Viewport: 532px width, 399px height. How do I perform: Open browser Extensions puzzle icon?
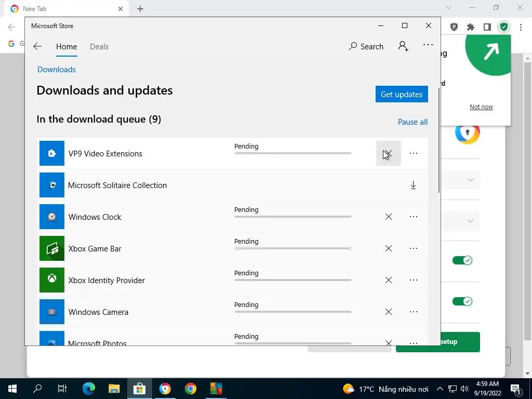point(471,27)
